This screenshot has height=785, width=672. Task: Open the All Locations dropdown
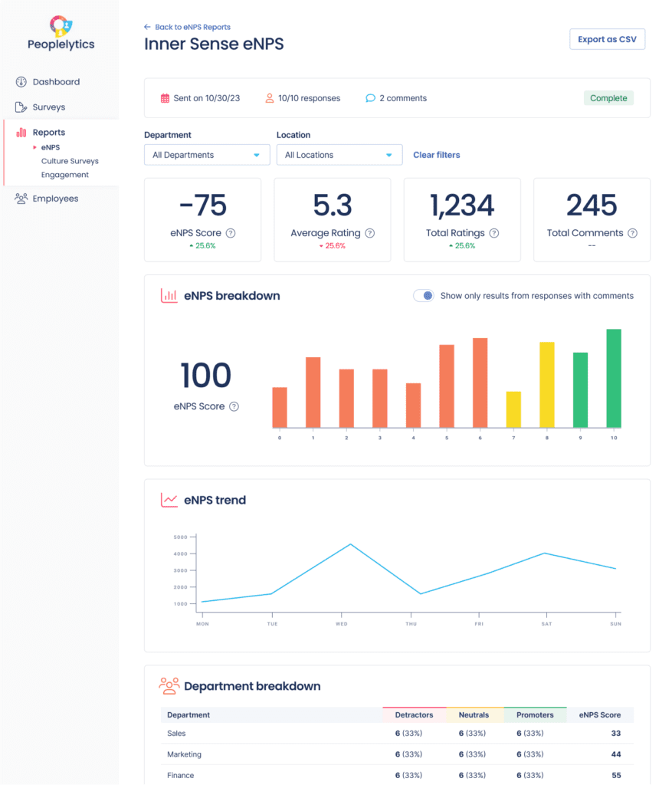339,154
